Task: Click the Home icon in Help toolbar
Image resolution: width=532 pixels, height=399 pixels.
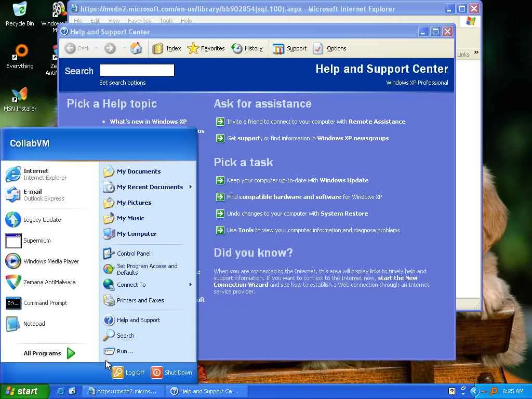Action: (x=136, y=48)
